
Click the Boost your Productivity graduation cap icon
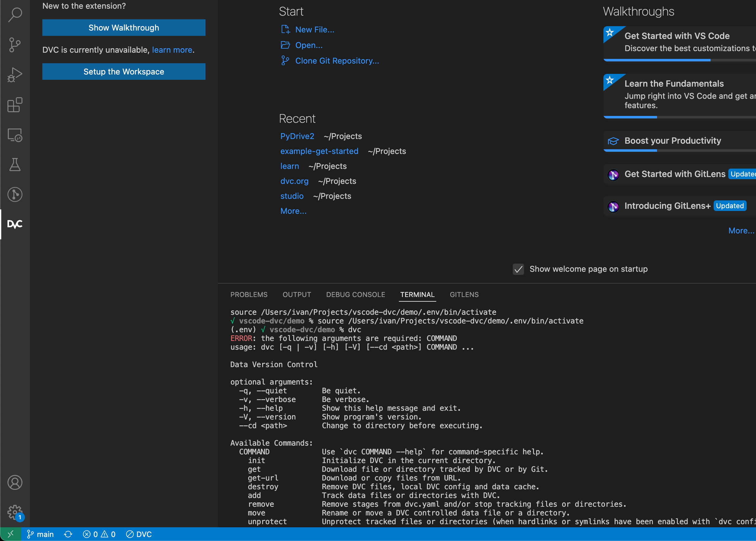pos(613,141)
